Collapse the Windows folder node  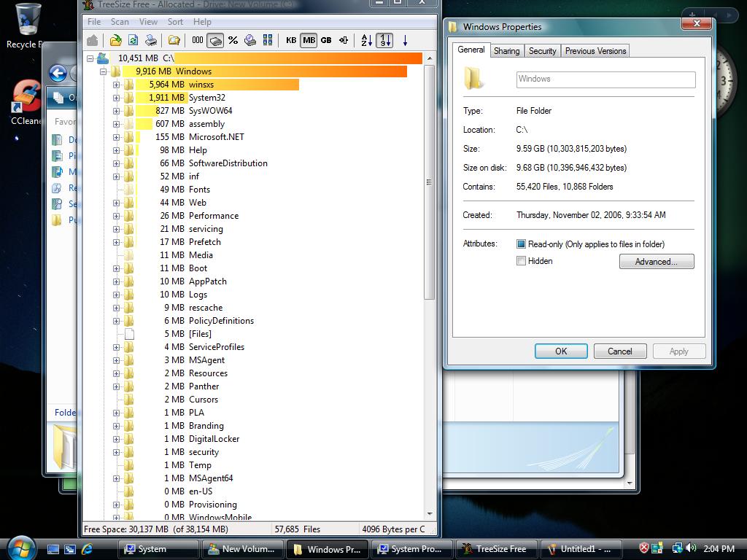point(103,72)
